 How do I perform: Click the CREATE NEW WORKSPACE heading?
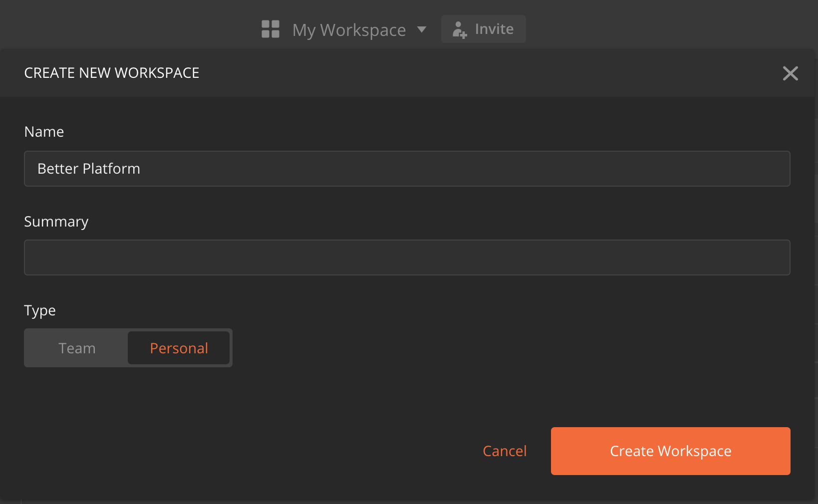point(112,73)
